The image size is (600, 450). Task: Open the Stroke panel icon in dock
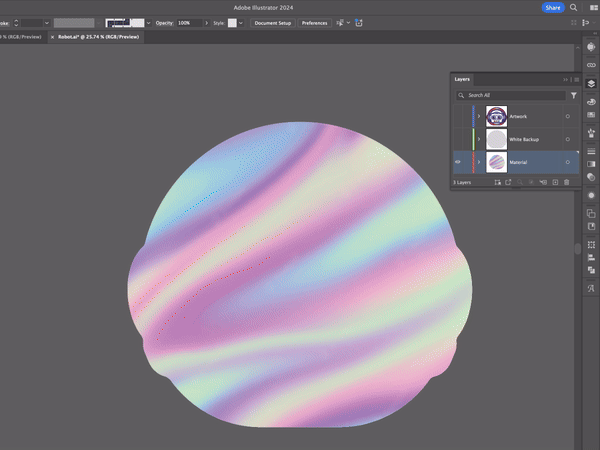pyautogui.click(x=591, y=151)
